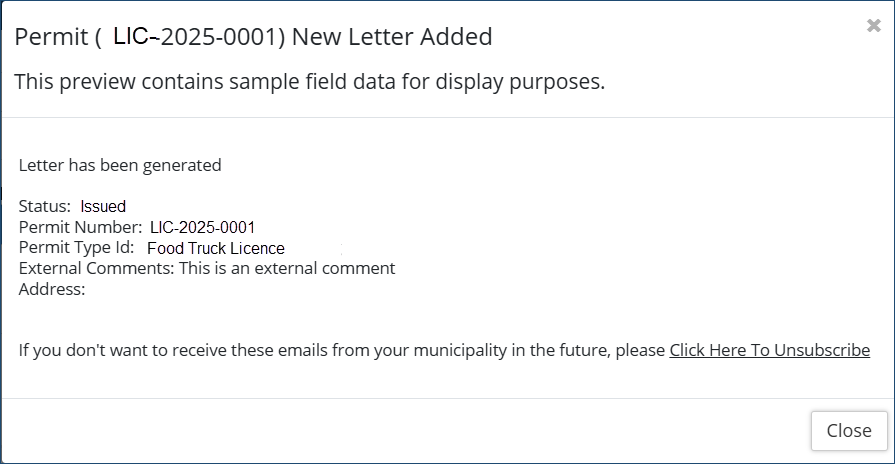Select the 'Food Truck Licence' permit type value

click(x=215, y=249)
